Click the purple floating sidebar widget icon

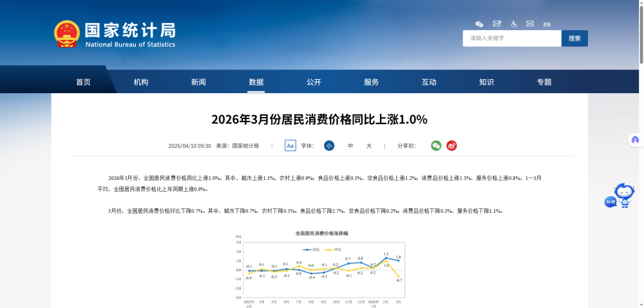point(635,140)
